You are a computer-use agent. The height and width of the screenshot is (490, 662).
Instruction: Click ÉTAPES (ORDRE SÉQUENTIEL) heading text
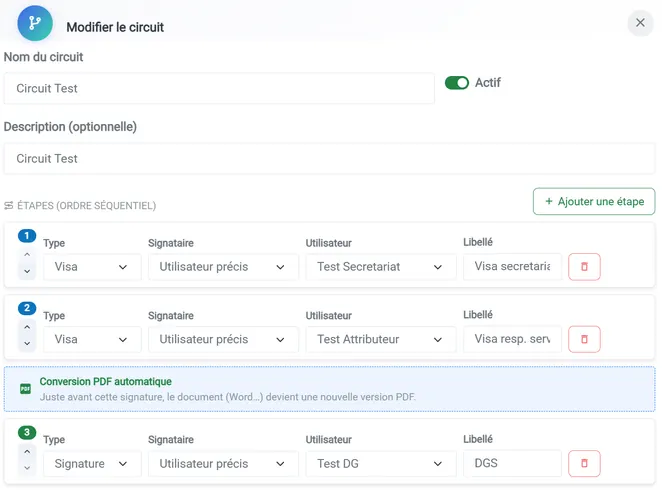(87, 206)
